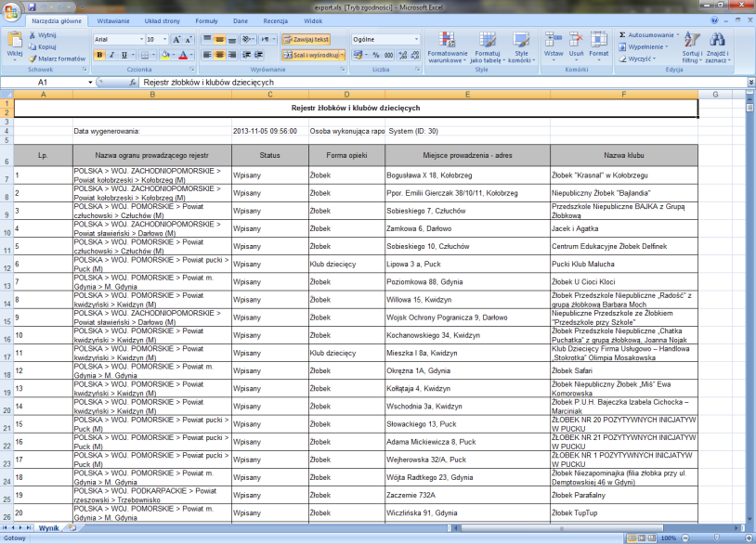
Task: Click the Wklej (Paste) icon
Action: pyautogui.click(x=15, y=41)
